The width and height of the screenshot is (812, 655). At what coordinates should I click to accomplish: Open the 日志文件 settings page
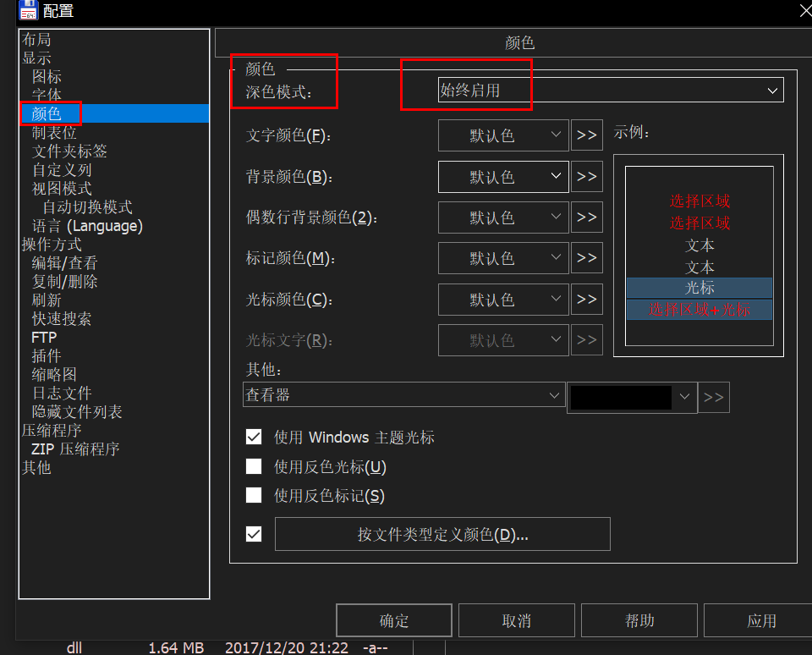pyautogui.click(x=62, y=394)
